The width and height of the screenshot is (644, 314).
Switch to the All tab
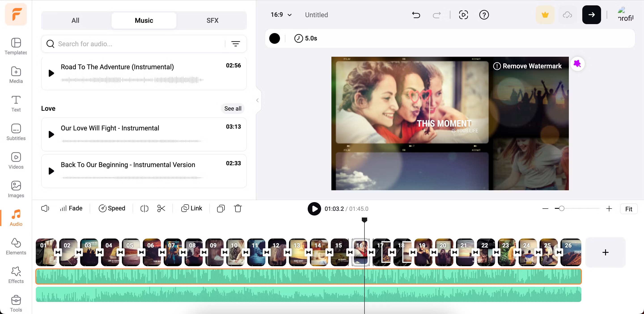point(75,20)
